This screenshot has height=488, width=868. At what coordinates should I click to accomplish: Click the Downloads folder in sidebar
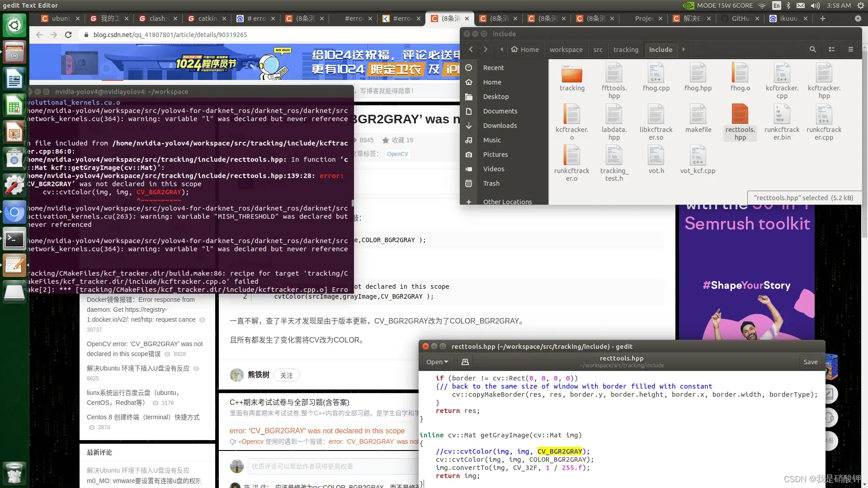coord(500,125)
